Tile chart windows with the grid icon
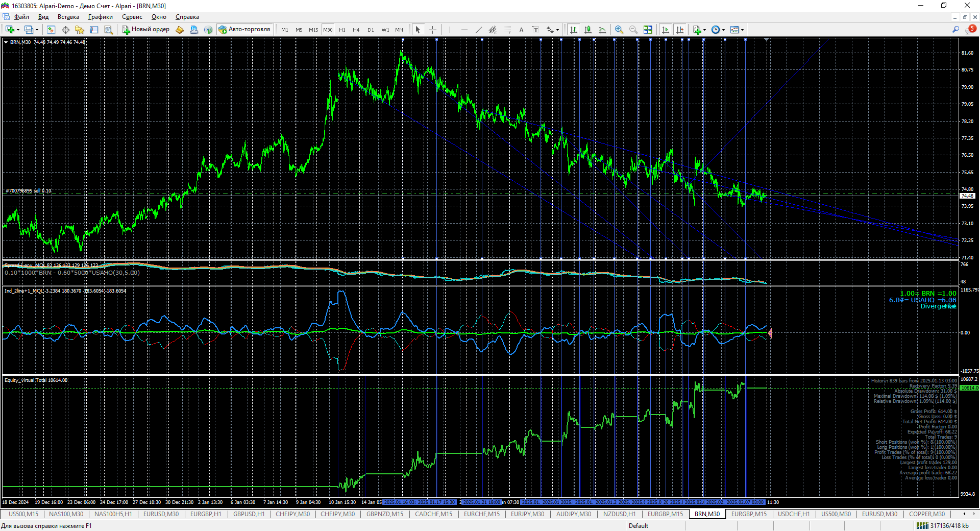Viewport: 980px width, 531px height. 648,30
